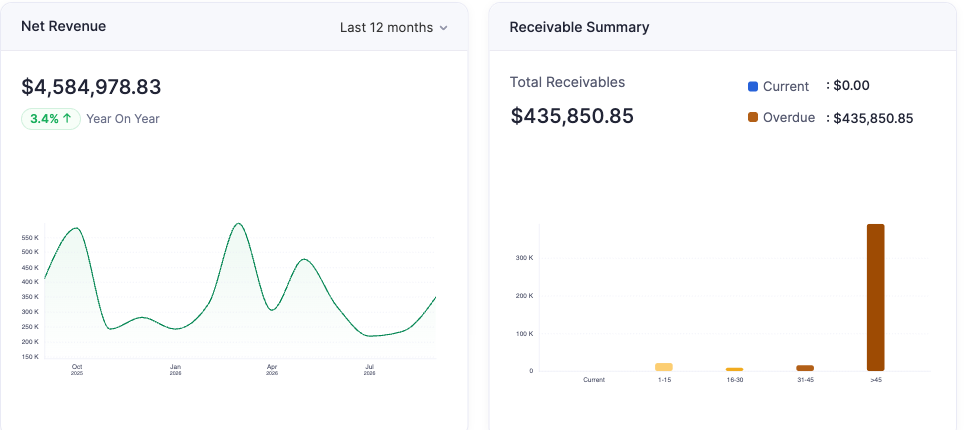The height and width of the screenshot is (430, 965).
Task: Click the 31-45 days overdue bar
Action: pos(805,368)
